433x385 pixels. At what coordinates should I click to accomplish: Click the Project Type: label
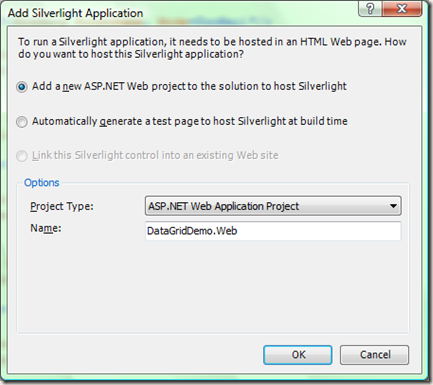click(x=62, y=206)
